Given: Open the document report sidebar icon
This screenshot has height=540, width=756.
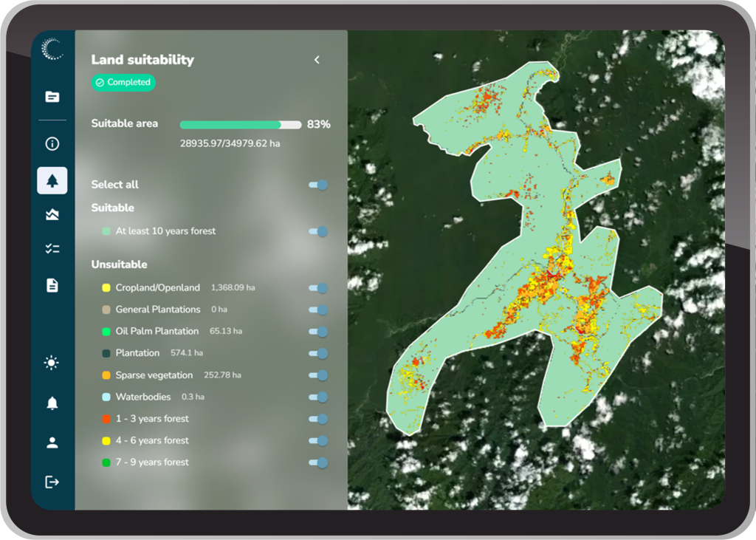Looking at the screenshot, I should (x=52, y=285).
